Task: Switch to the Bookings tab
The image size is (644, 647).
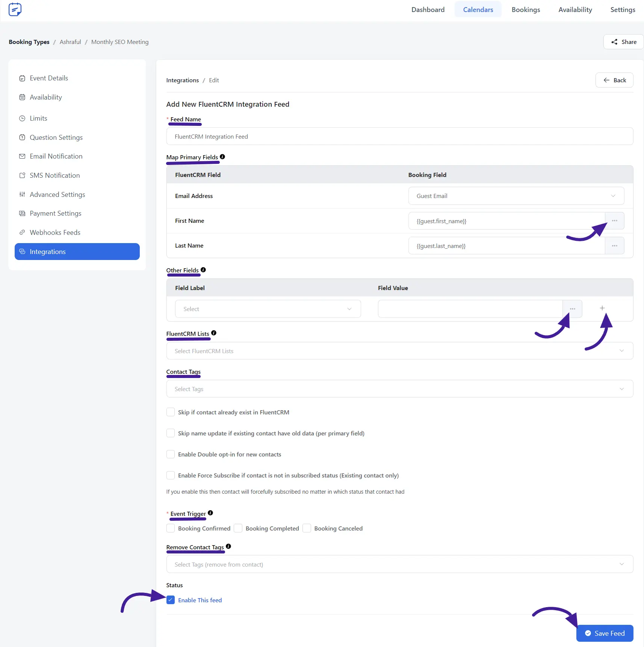Action: click(526, 9)
